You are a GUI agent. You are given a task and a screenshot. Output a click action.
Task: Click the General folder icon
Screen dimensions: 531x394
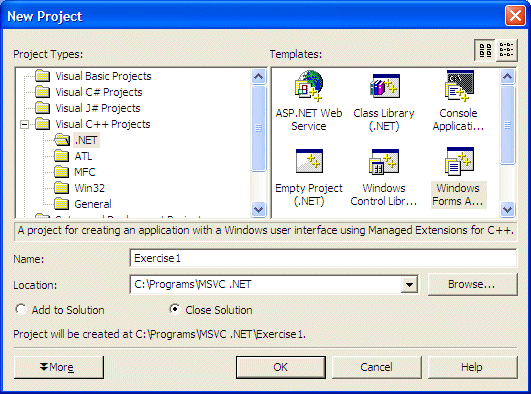pyautogui.click(x=62, y=204)
